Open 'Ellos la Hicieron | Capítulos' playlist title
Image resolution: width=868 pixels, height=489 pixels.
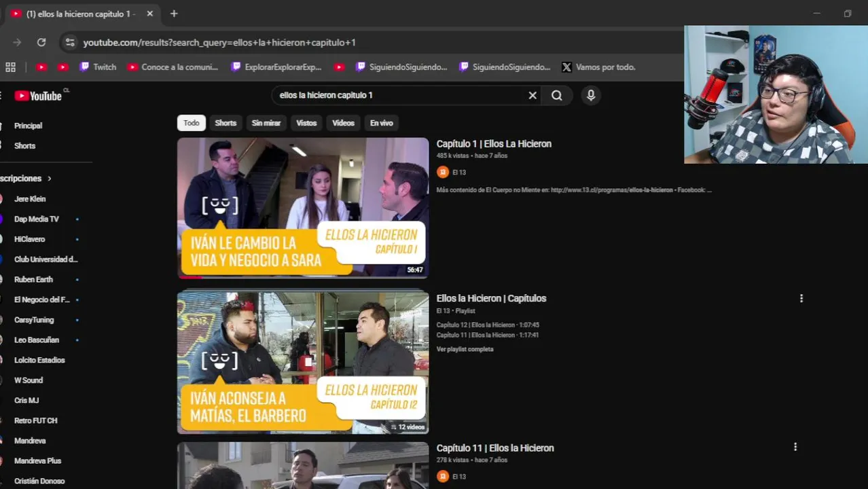[x=491, y=298]
